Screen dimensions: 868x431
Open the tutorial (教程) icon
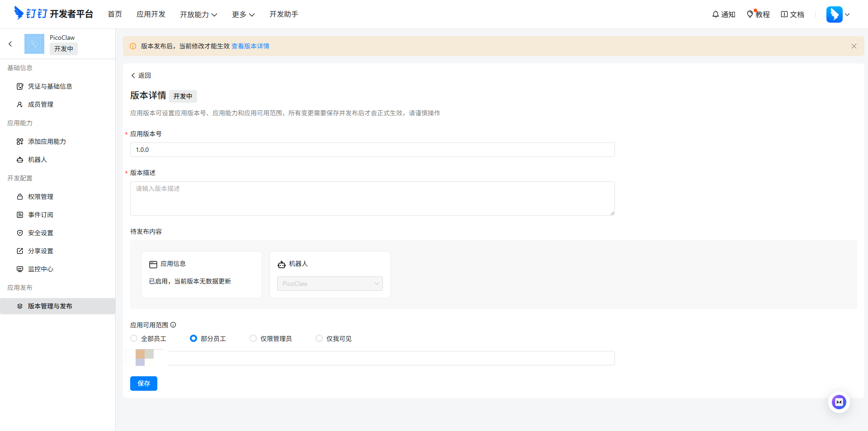(750, 14)
